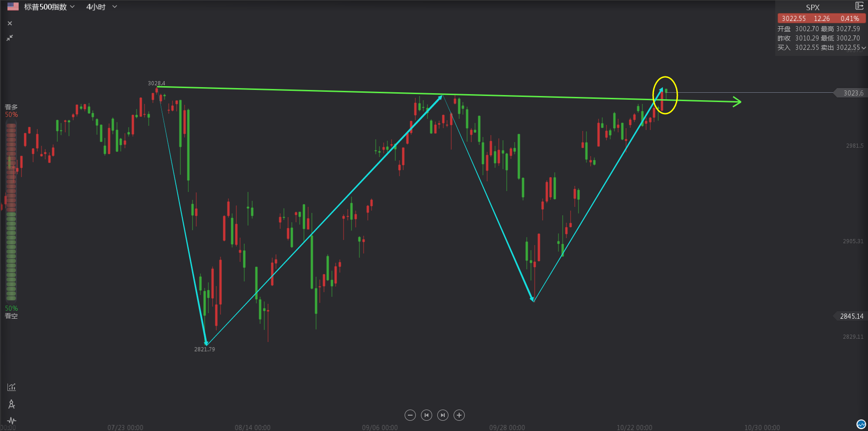The width and height of the screenshot is (868, 431).
Task: Click the SPX ticker title
Action: coord(813,7)
